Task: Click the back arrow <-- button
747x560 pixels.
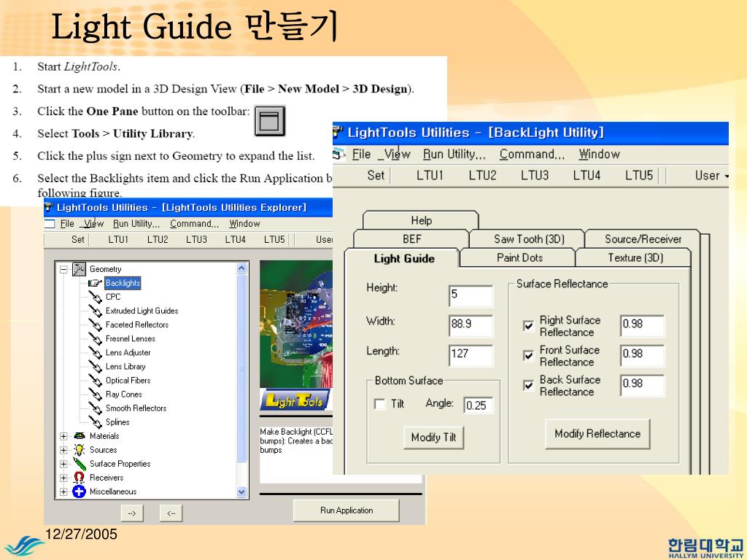Action: (171, 513)
